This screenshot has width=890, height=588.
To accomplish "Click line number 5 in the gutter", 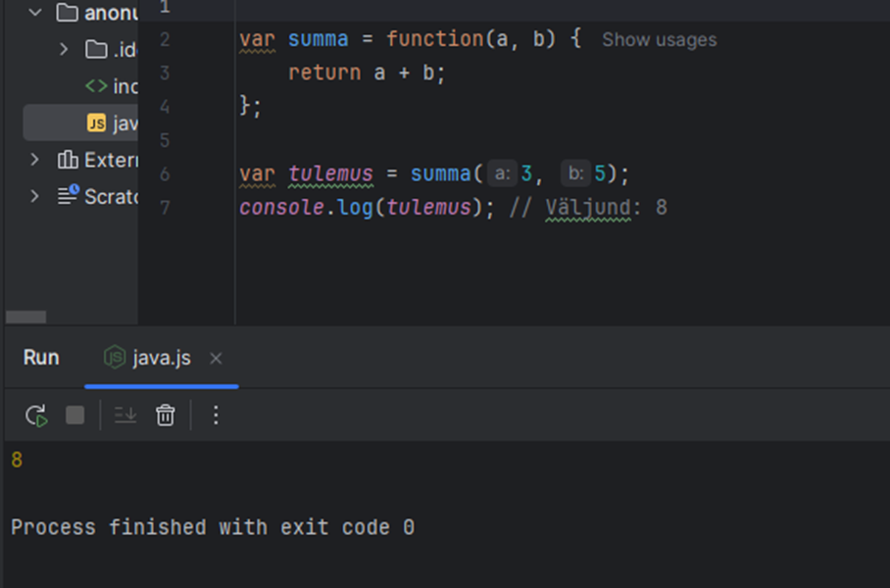I will 164,140.
